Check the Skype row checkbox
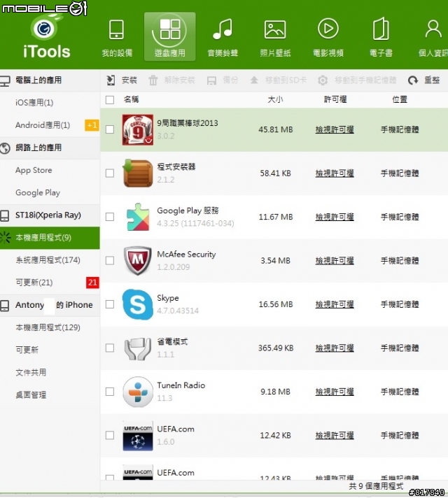 tap(110, 304)
